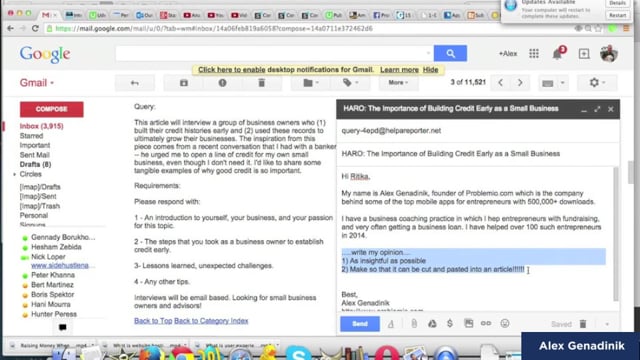Image resolution: width=640 pixels, height=360 pixels.
Task: Follow the Back to Category Index link
Action: [x=211, y=321]
